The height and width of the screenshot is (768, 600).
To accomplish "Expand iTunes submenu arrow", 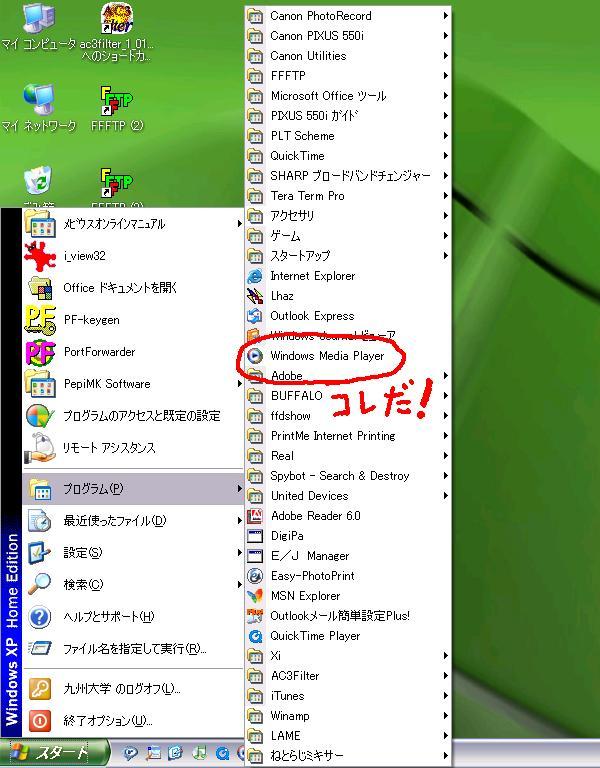I will (x=445, y=696).
